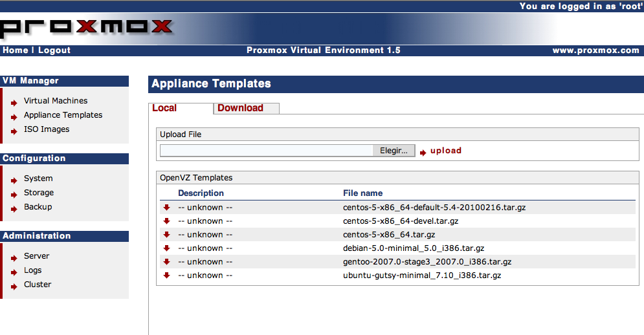Switch to the Download tab
Viewport: 644px width, 335px height.
(240, 108)
